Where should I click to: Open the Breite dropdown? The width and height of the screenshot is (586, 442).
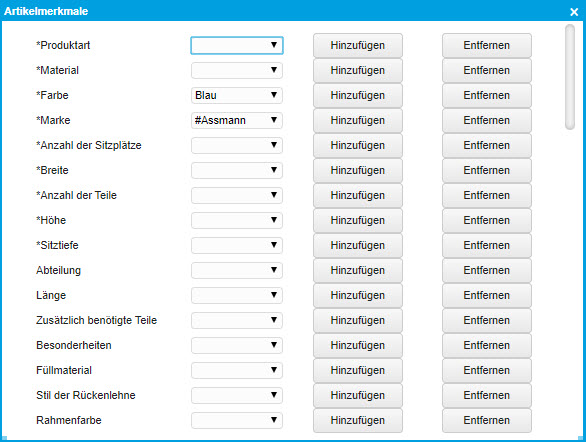click(x=237, y=170)
